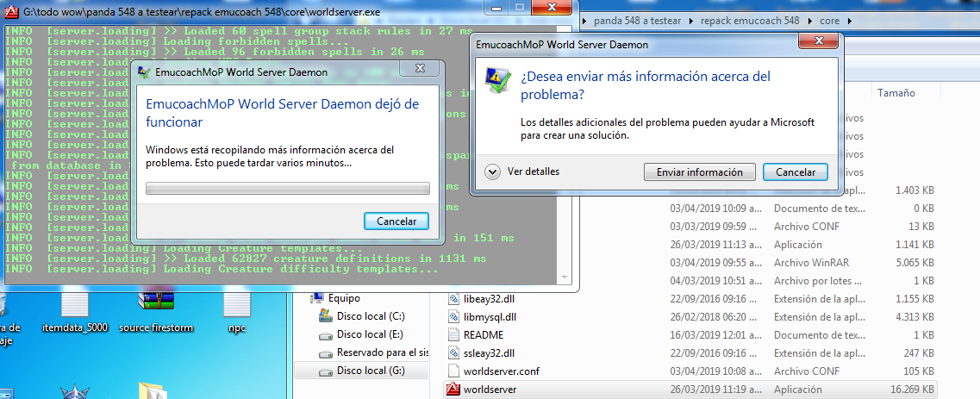Image resolution: width=980 pixels, height=399 pixels.
Task: Select the libeay32.dll file icon
Action: (454, 298)
